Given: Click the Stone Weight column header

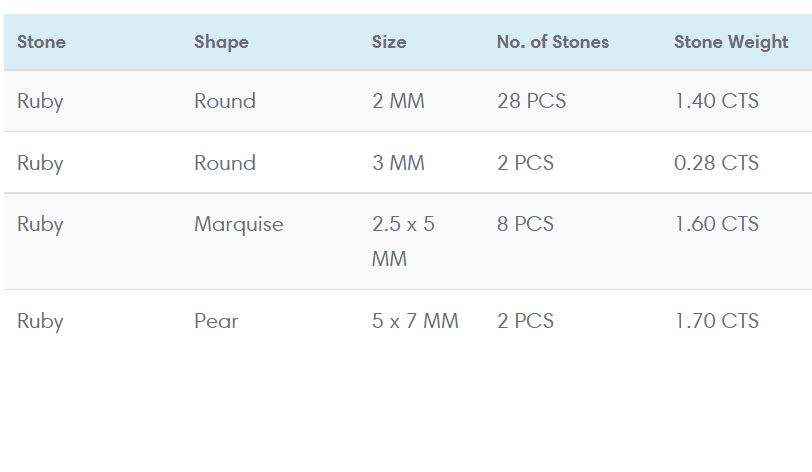Looking at the screenshot, I should pyautogui.click(x=731, y=42).
